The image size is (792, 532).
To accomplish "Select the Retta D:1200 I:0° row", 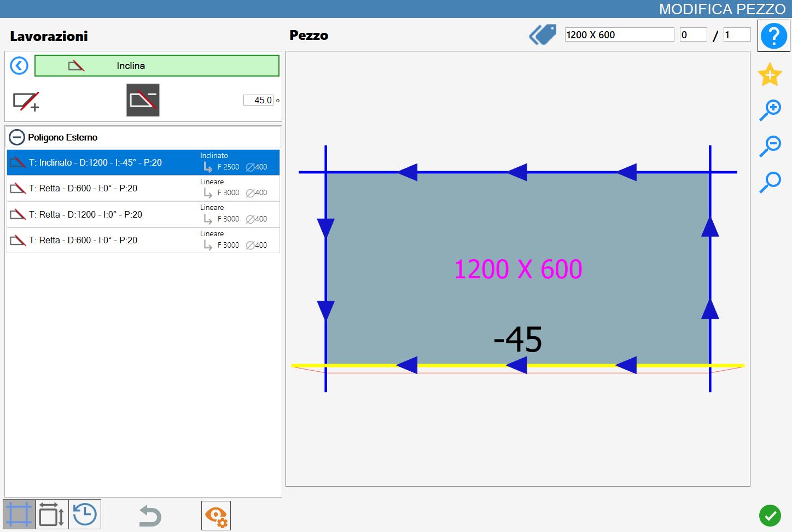I will click(x=143, y=214).
